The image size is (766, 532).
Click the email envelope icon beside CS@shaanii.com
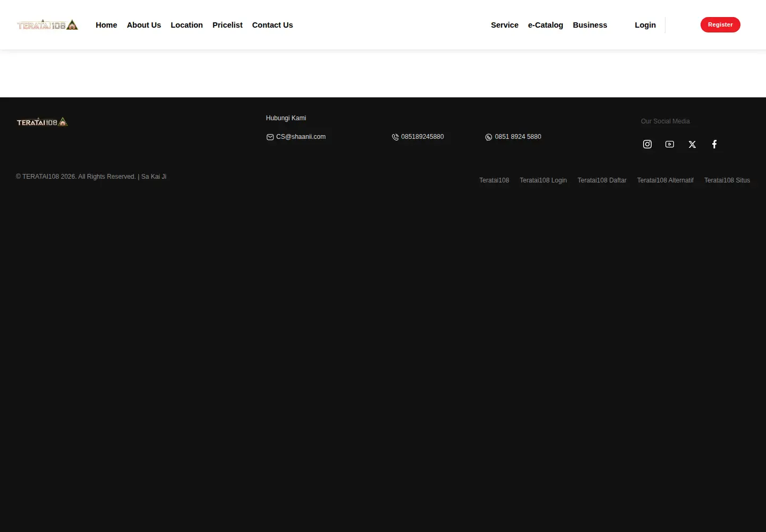point(270,137)
